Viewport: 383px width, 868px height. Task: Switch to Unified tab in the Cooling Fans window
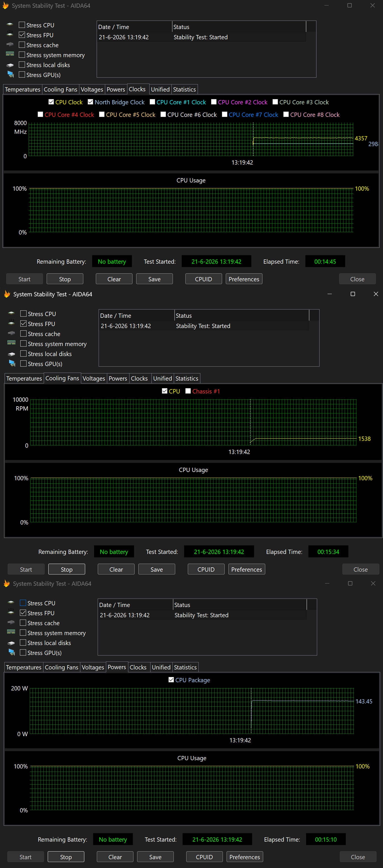[162, 378]
